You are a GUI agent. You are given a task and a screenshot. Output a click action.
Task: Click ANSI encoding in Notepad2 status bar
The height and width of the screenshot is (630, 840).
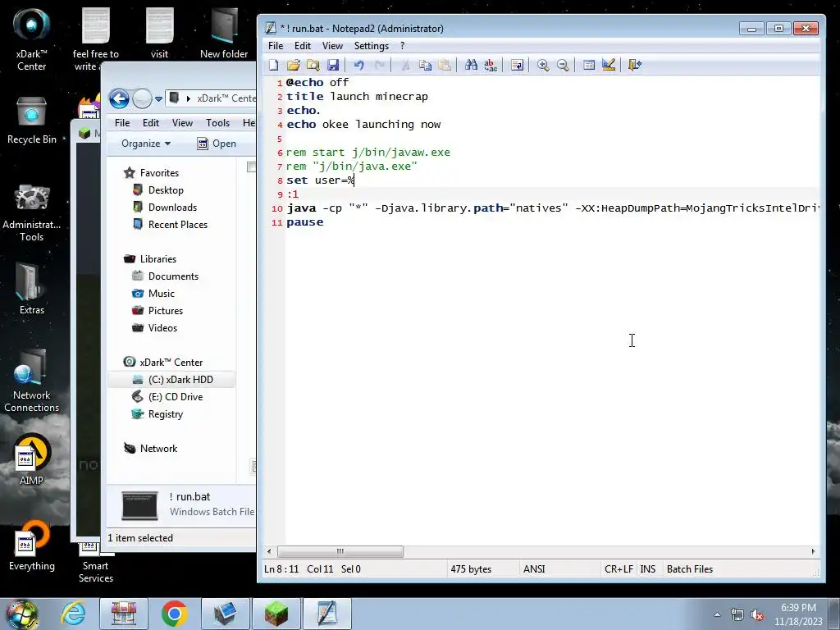coord(534,569)
